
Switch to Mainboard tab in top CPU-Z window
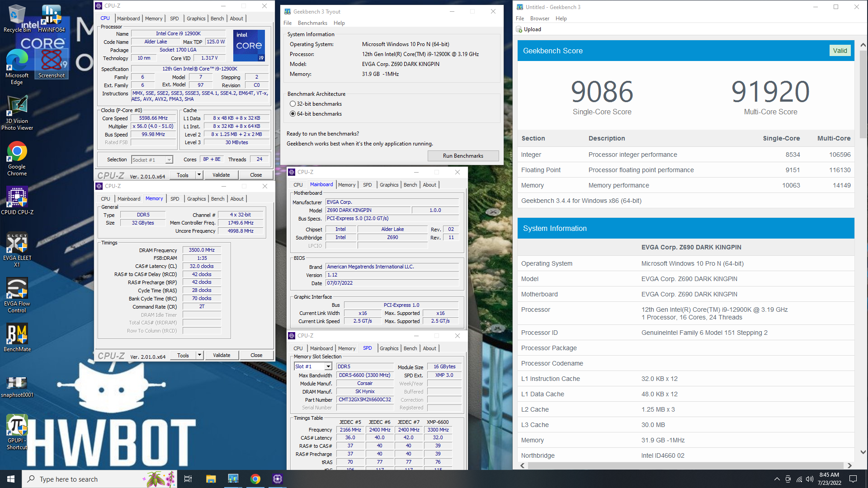(128, 19)
